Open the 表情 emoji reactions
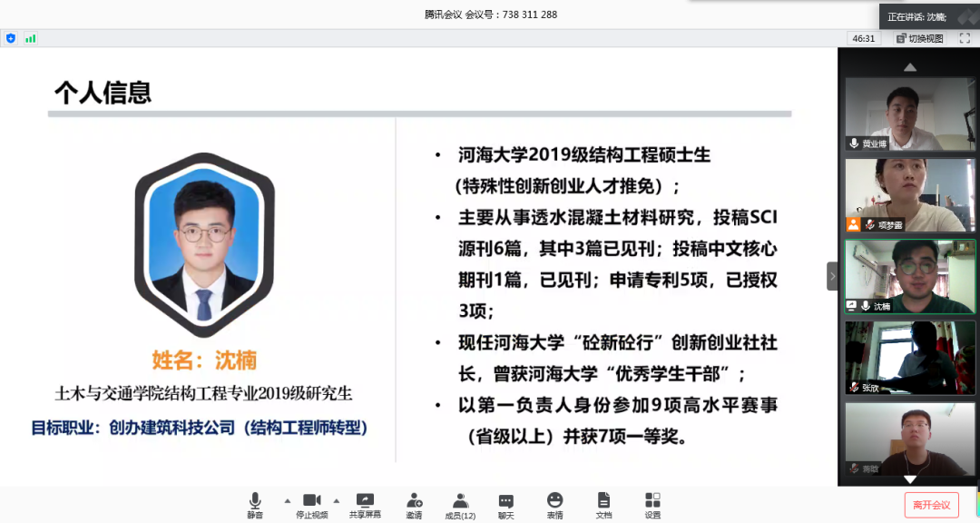The width and height of the screenshot is (980, 523). 554,505
